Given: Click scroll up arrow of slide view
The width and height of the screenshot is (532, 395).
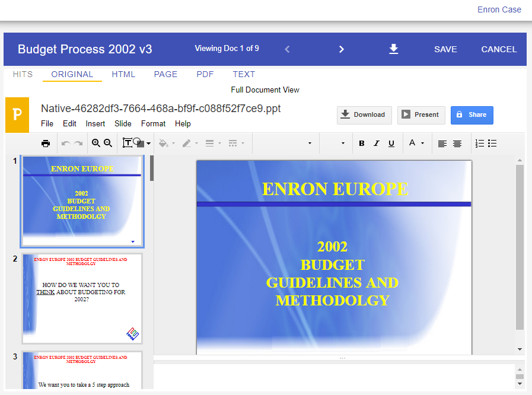Looking at the screenshot, I should pyautogui.click(x=520, y=160).
